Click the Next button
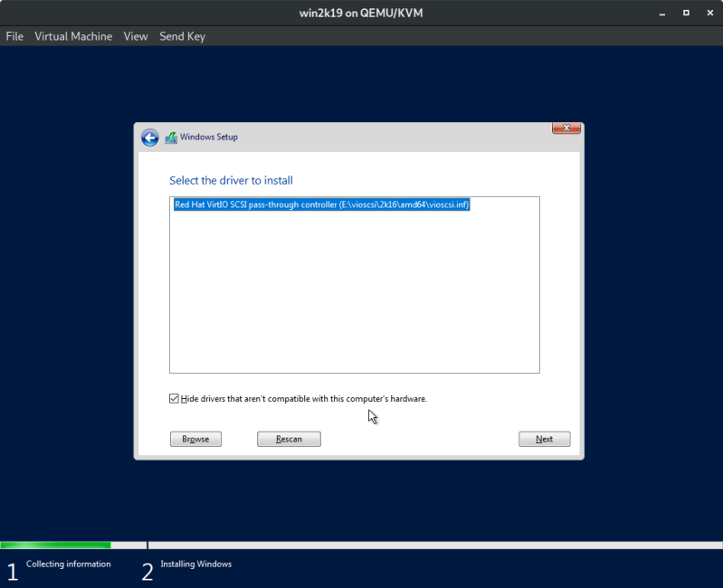 point(544,439)
